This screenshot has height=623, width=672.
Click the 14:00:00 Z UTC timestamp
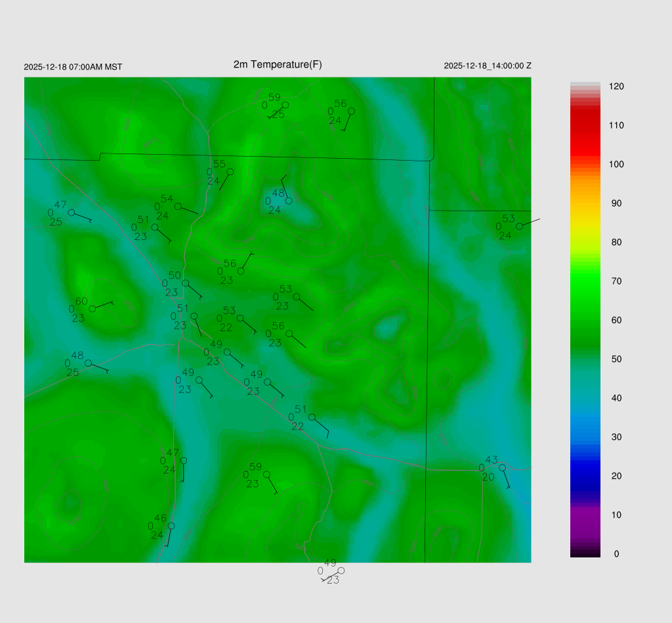pyautogui.click(x=488, y=66)
